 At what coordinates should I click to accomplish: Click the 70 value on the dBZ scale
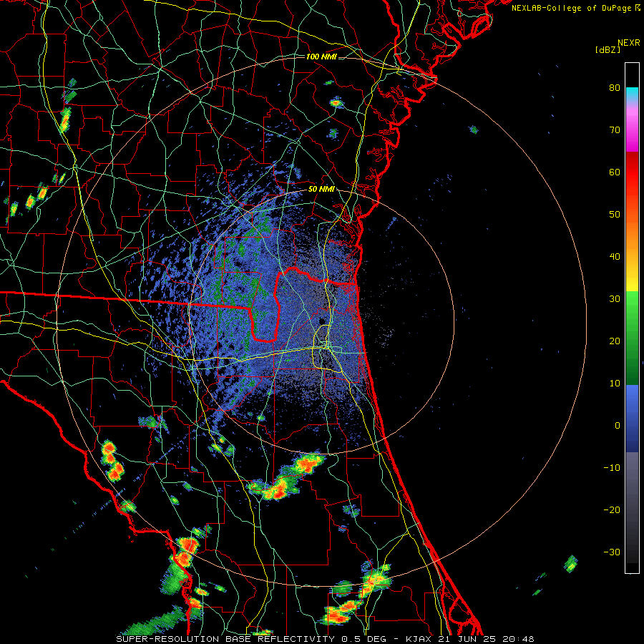tap(615, 130)
